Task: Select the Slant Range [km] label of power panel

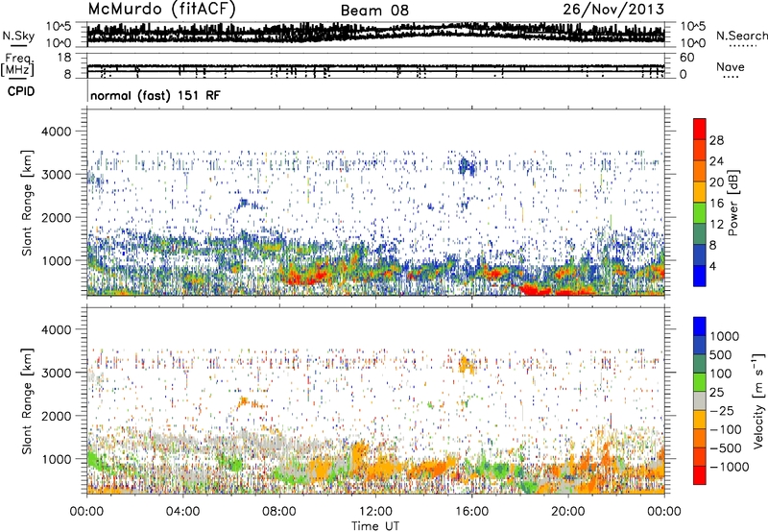Action: pos(28,203)
